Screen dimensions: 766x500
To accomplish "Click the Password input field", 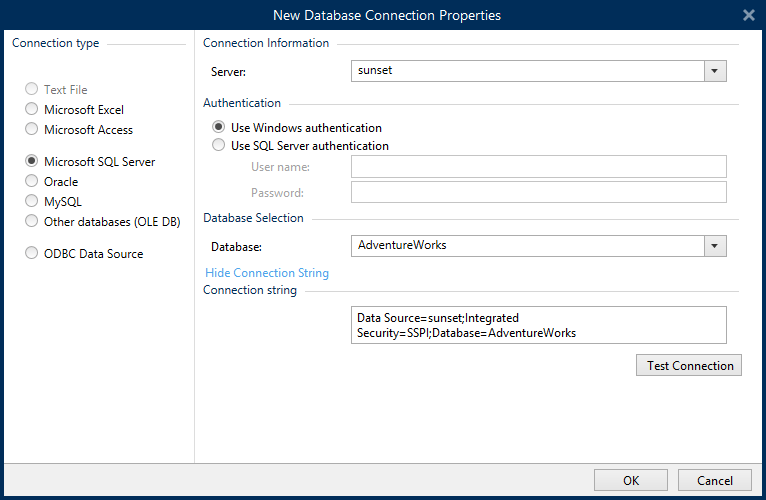I will click(538, 192).
